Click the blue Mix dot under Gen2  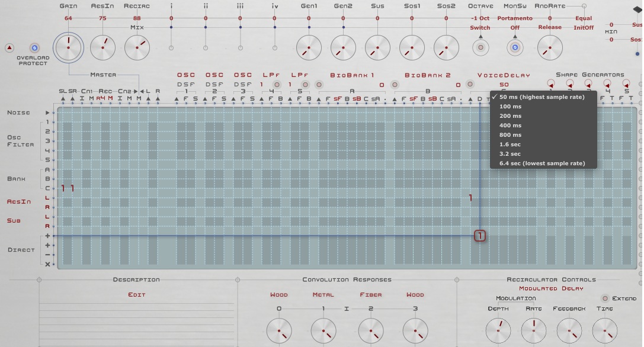(344, 27)
